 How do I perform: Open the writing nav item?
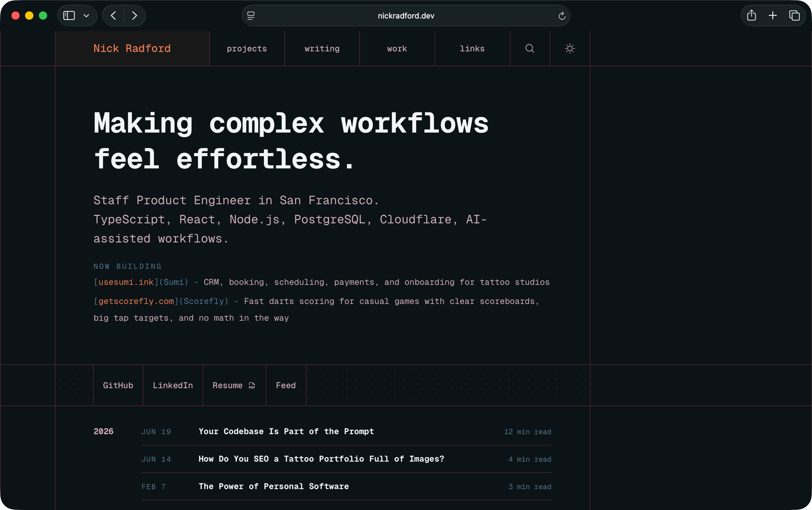322,49
